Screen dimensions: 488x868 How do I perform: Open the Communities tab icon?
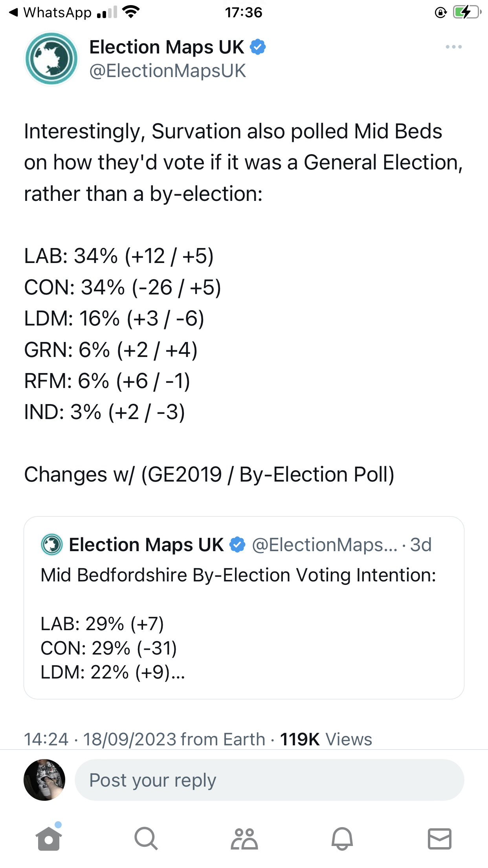[244, 839]
